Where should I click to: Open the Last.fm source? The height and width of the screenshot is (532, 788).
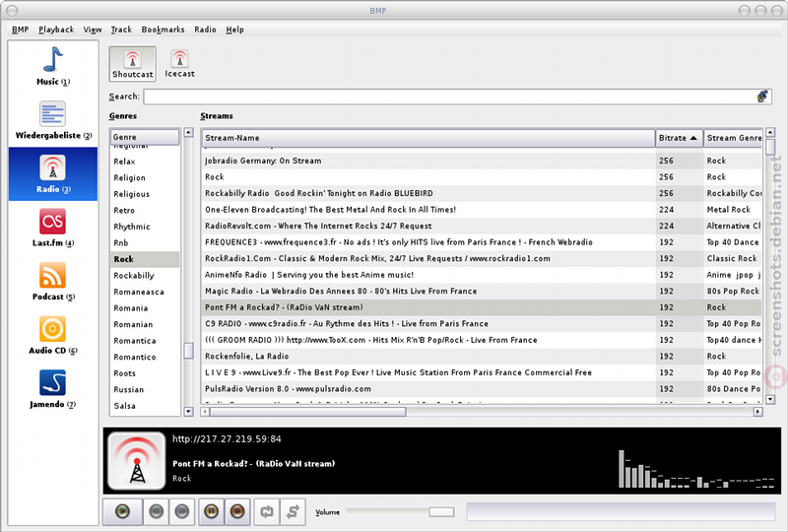53,228
